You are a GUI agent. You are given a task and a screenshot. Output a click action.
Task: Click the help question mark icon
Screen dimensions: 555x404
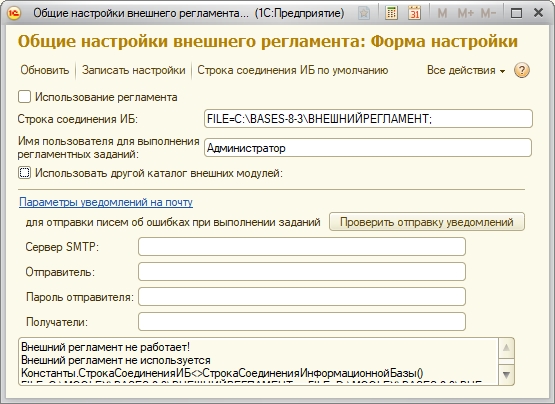(522, 70)
